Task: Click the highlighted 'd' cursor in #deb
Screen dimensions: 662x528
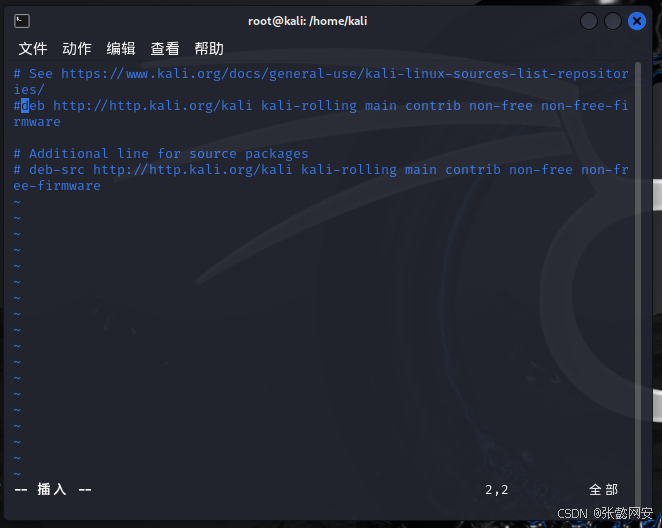Action: click(25, 106)
